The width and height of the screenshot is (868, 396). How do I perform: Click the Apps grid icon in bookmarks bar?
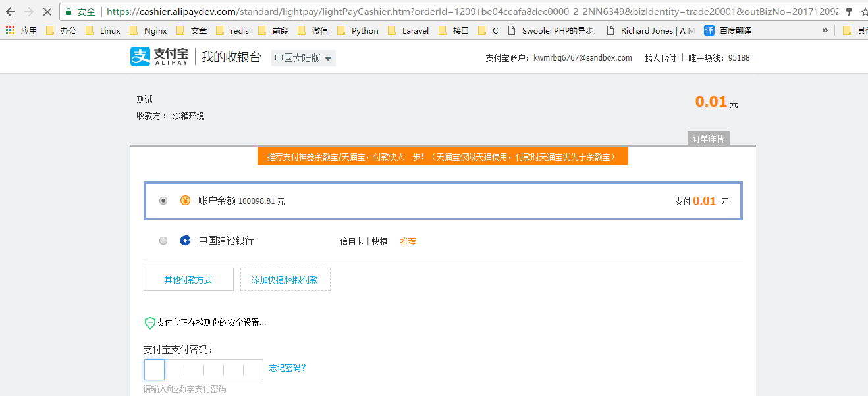click(x=10, y=30)
